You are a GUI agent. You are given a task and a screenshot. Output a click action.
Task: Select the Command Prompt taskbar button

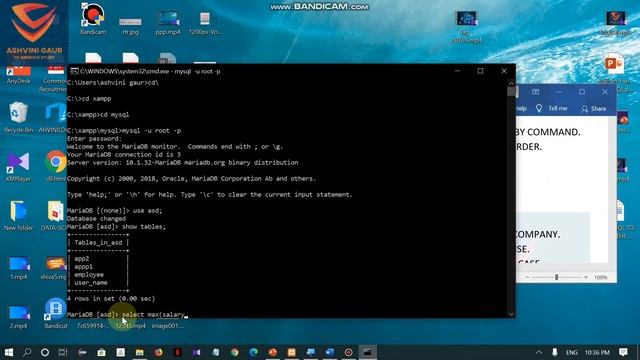tap(367, 352)
